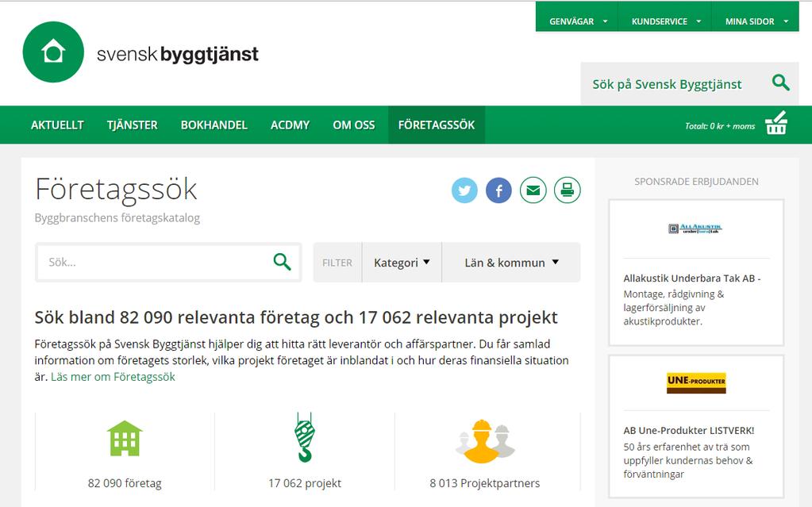Click the Företagssök page heading
The height and width of the screenshot is (507, 812).
(x=116, y=189)
